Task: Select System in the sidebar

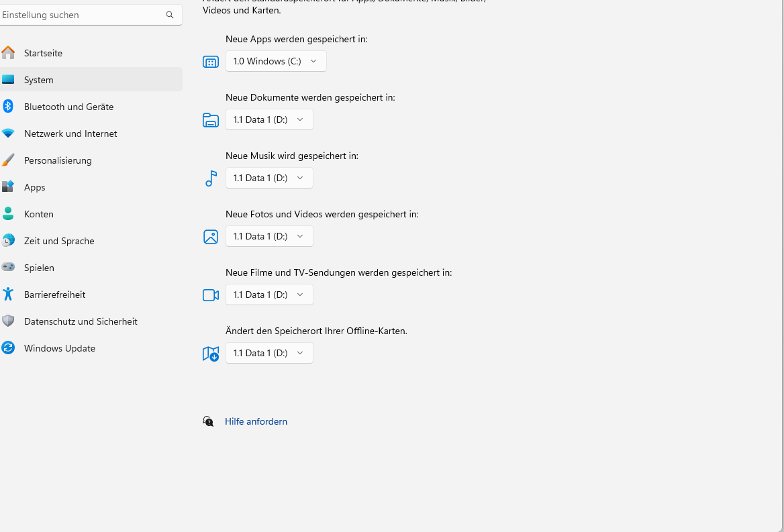Action: 91,80
